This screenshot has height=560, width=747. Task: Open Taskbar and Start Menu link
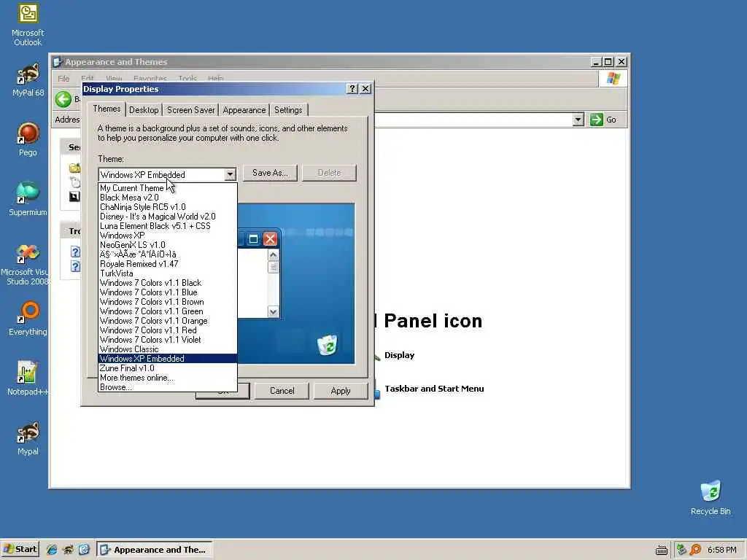point(434,389)
